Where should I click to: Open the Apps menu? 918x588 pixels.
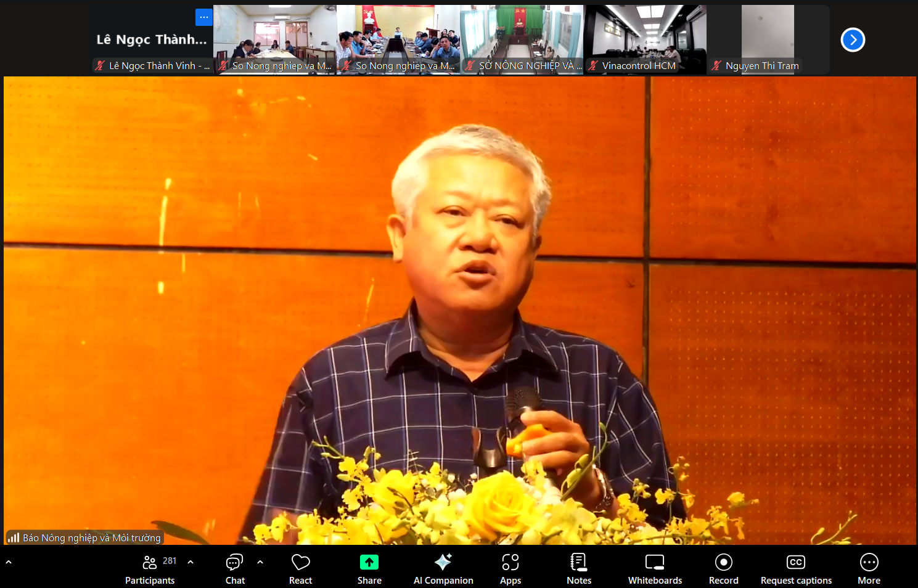pyautogui.click(x=510, y=569)
